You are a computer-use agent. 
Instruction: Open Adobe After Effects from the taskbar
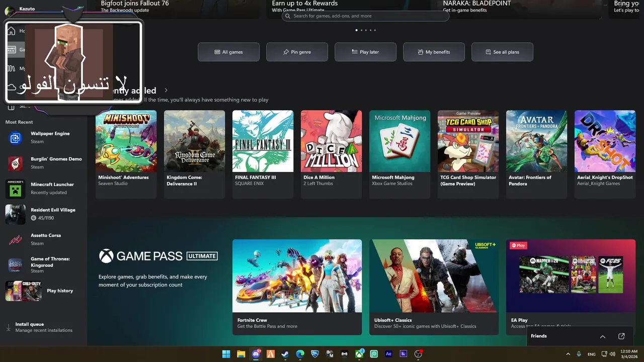tap(388, 354)
